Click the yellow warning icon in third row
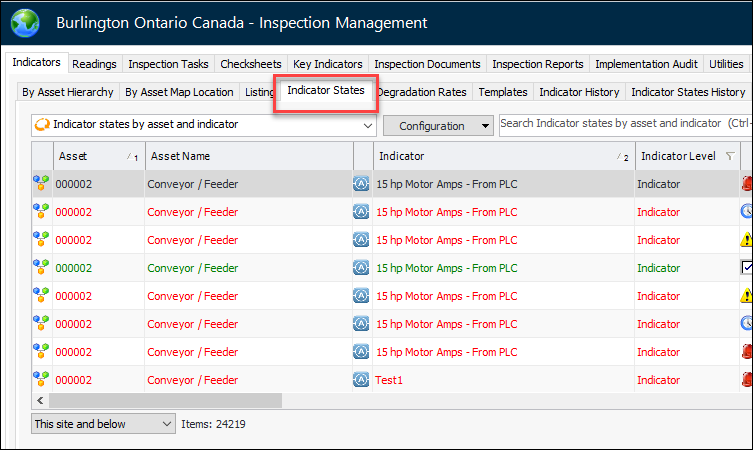This screenshot has height=450, width=753. (x=746, y=240)
